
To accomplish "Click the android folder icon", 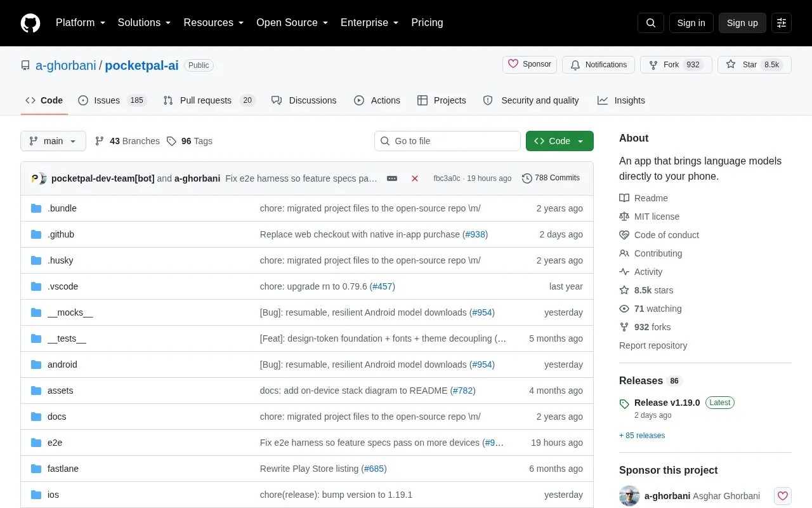I will pos(36,364).
